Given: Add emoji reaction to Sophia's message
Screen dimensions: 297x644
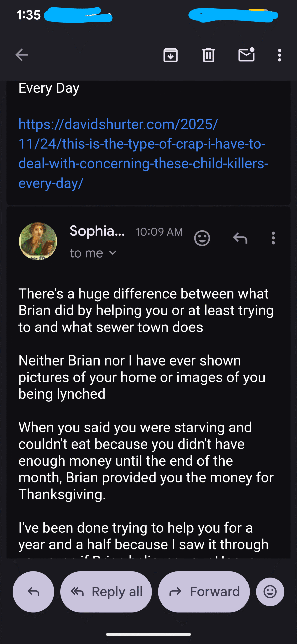Looking at the screenshot, I should (x=202, y=238).
